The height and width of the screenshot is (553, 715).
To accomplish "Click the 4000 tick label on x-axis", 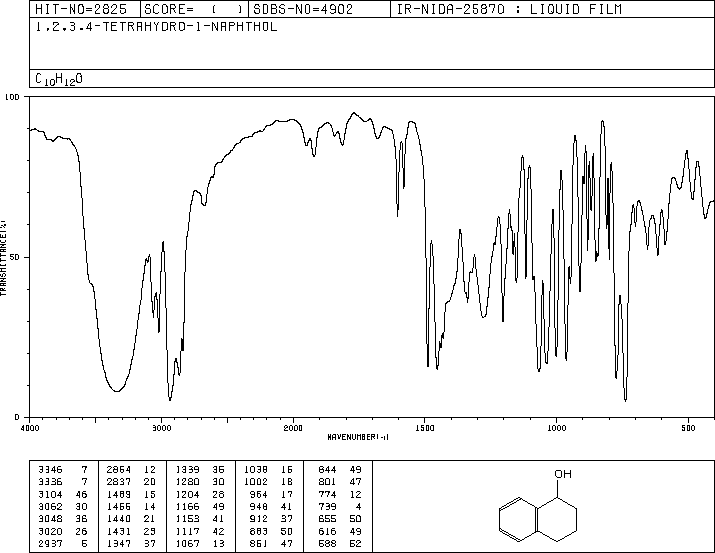I will [30, 428].
